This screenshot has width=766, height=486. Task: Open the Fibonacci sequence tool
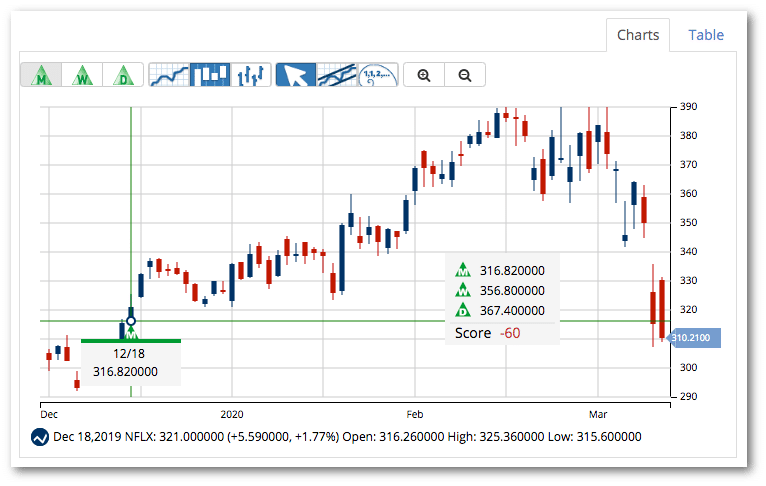(378, 75)
